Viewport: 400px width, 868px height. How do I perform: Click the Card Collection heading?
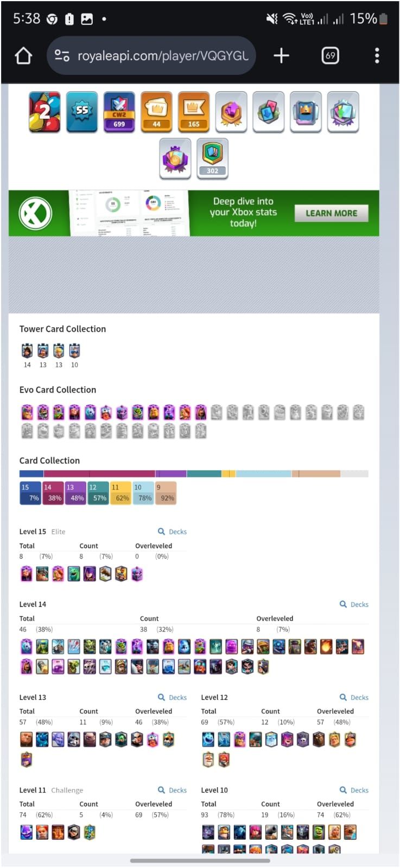[49, 461]
